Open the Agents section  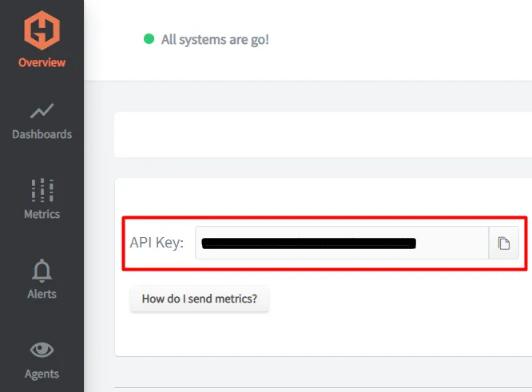[x=42, y=374]
